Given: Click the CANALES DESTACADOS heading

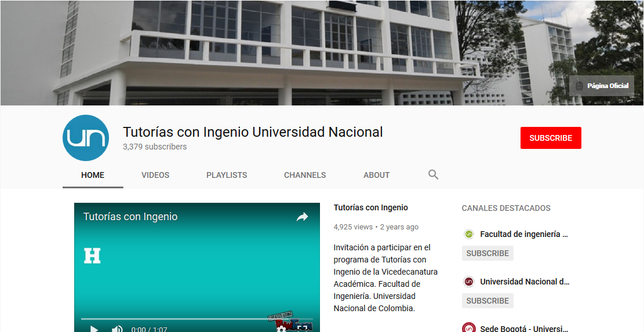Looking at the screenshot, I should pos(506,208).
